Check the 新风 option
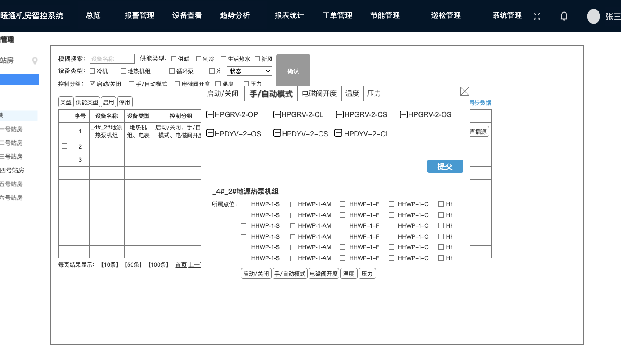 click(x=257, y=59)
